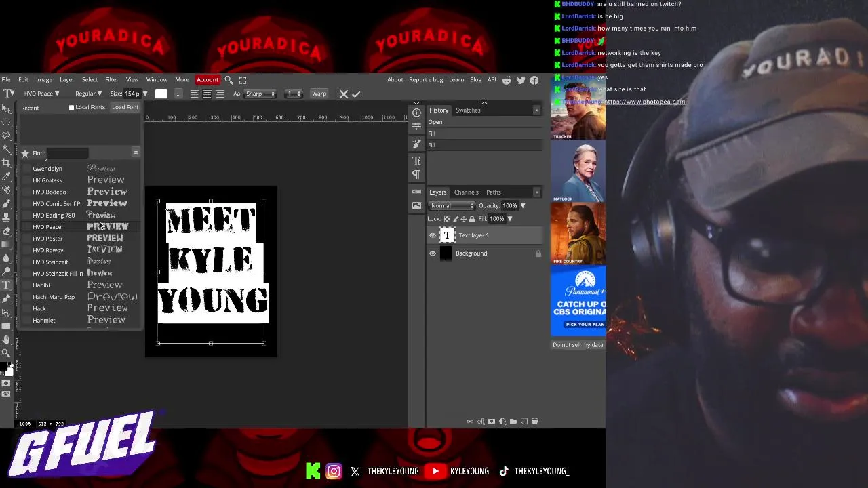The image size is (868, 488).
Task: Enable Local Fonts checkbox
Action: 71,108
